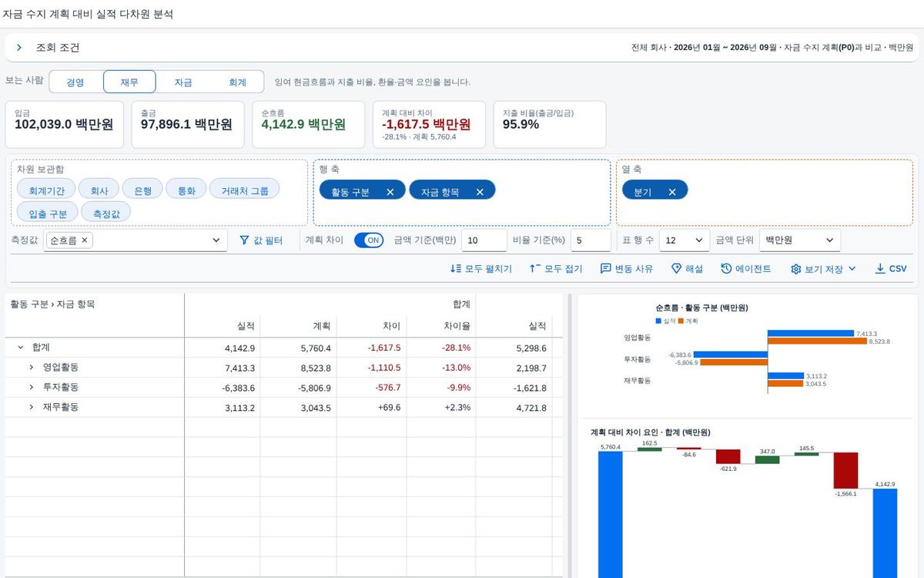
Task: Toggle the 계획 orange legend swatch
Action: pos(681,321)
